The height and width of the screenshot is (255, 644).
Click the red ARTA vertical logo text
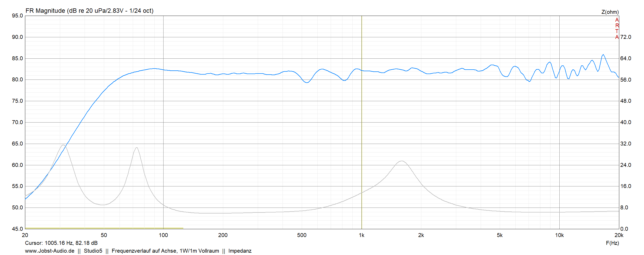tap(617, 28)
